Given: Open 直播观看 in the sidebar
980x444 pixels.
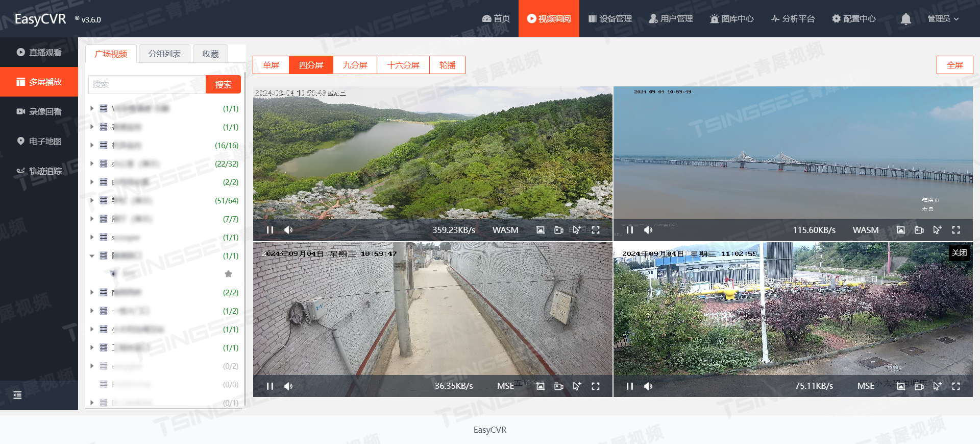Looking at the screenshot, I should [39, 52].
